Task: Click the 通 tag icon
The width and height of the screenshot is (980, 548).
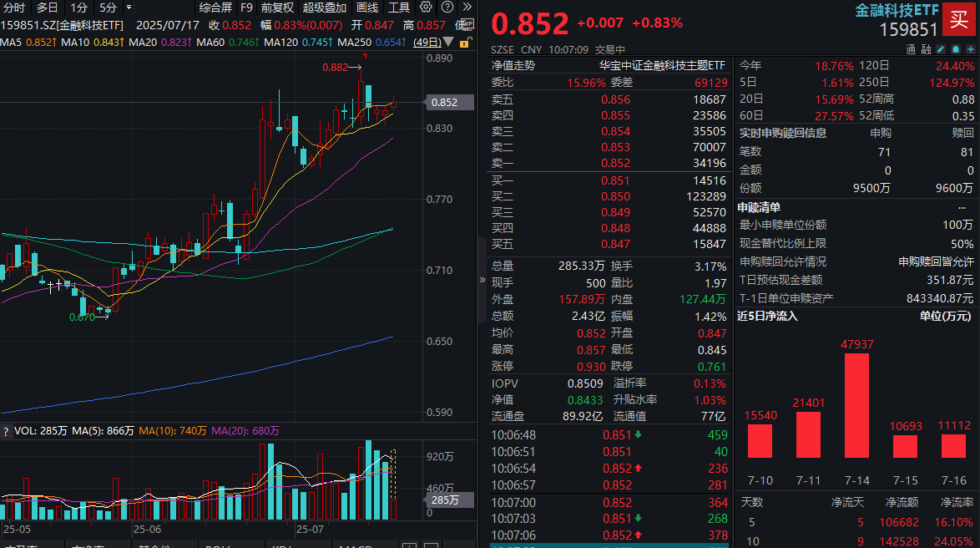Action: (911, 48)
